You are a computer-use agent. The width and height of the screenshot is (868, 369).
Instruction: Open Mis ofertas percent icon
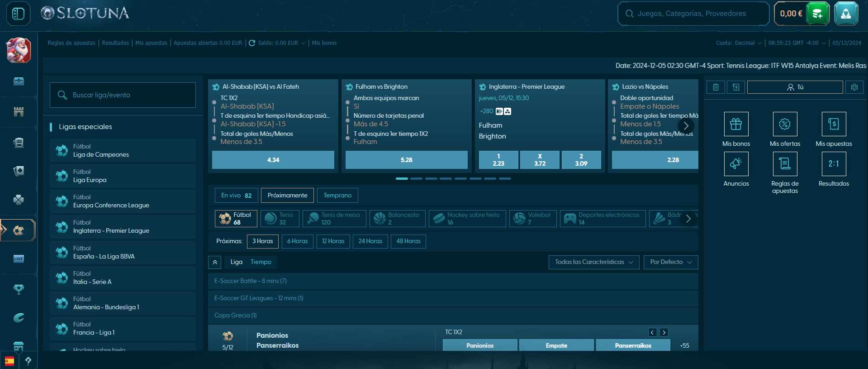pyautogui.click(x=785, y=124)
